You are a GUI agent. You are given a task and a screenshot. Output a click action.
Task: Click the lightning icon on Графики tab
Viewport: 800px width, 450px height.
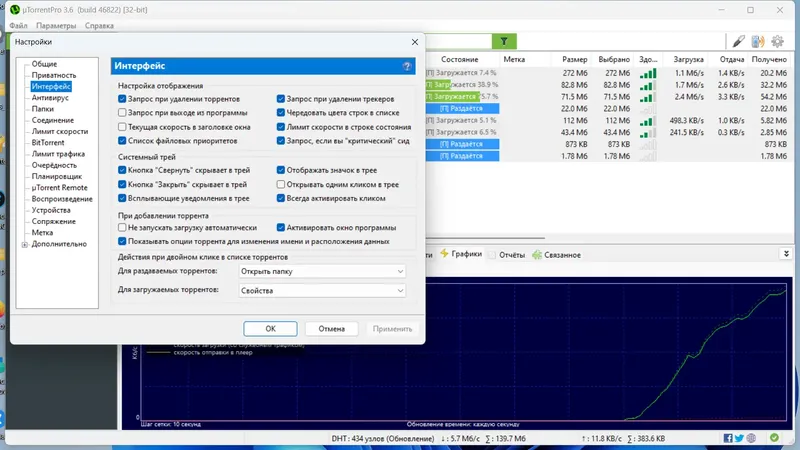coord(444,254)
